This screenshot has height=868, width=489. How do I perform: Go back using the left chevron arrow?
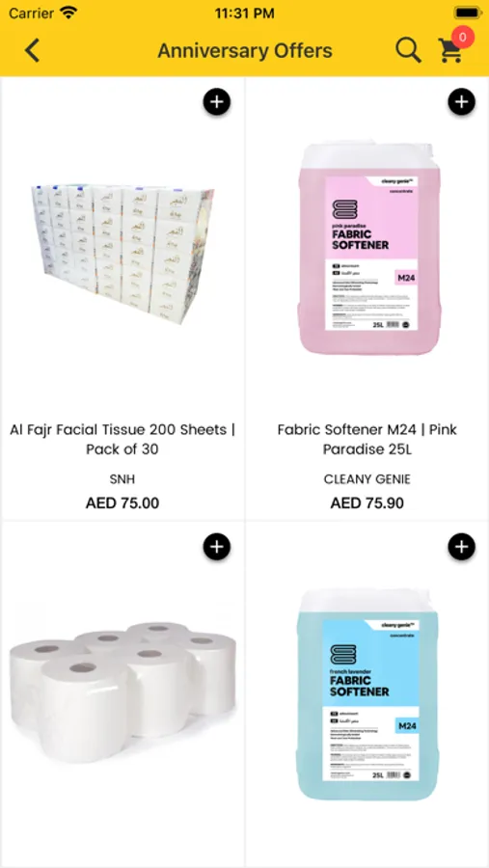(x=32, y=50)
